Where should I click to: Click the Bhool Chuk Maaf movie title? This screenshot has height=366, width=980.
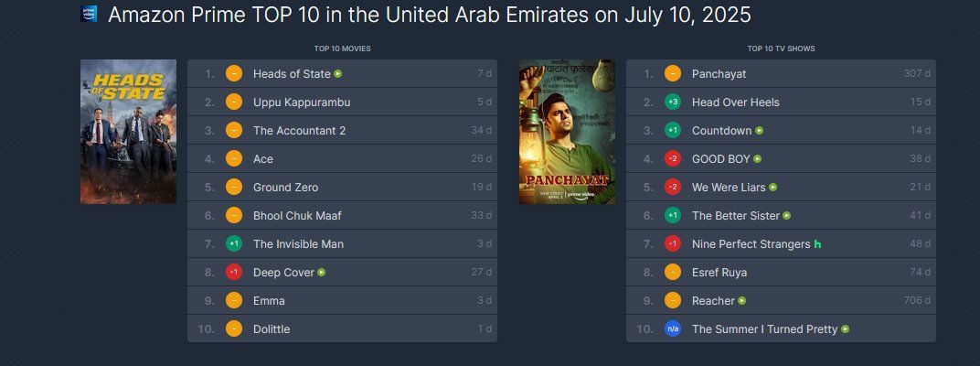(297, 216)
